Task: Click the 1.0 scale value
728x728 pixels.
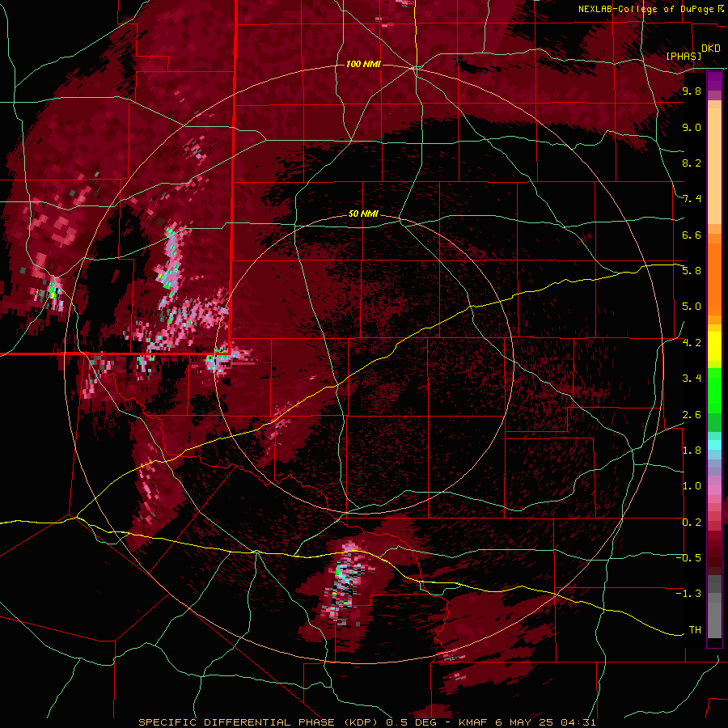Action: (692, 486)
